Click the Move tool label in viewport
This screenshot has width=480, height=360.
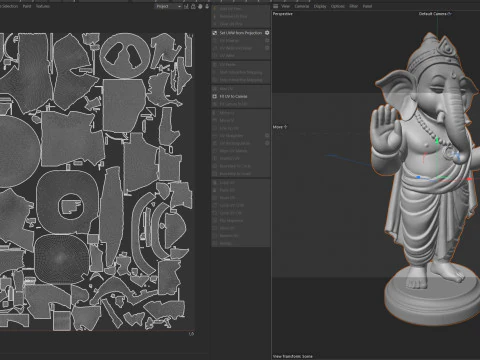tap(280, 127)
